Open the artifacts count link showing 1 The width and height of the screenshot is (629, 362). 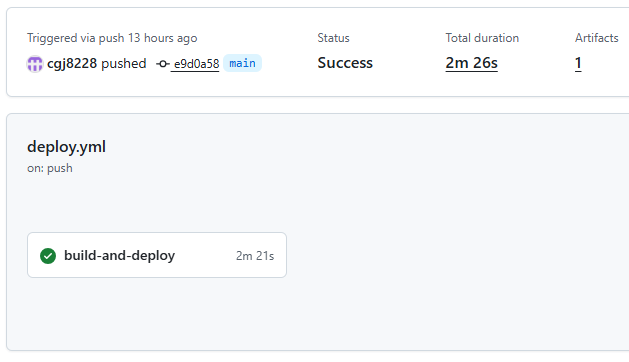pyautogui.click(x=578, y=63)
